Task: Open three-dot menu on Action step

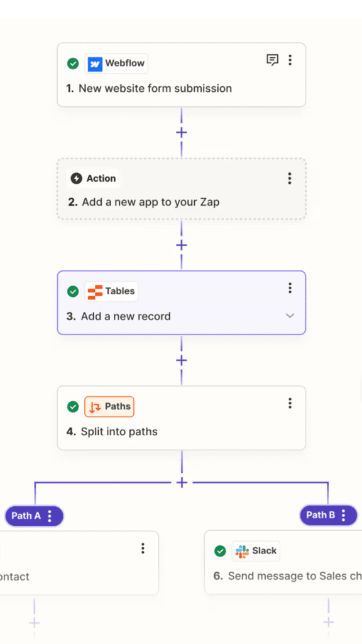Action: click(289, 178)
